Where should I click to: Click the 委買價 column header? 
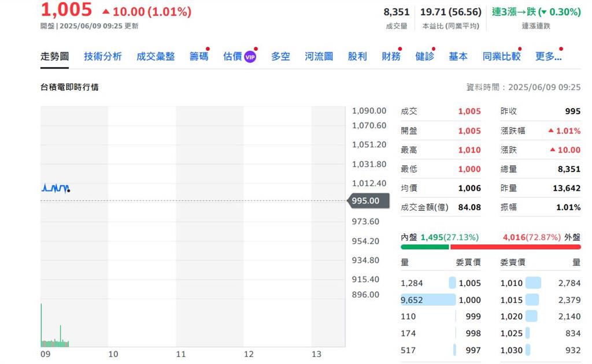tap(468, 262)
